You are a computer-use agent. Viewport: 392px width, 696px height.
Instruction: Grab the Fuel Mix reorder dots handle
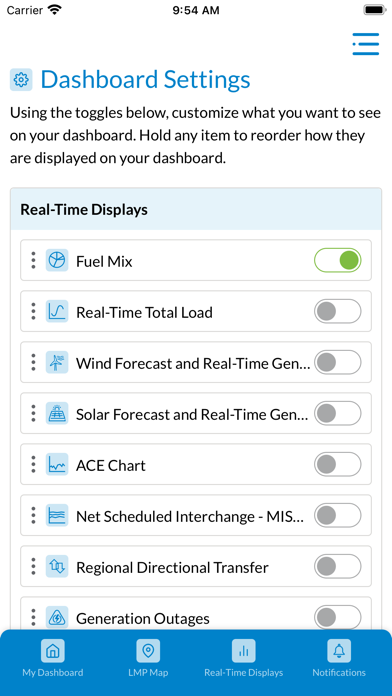(33, 261)
